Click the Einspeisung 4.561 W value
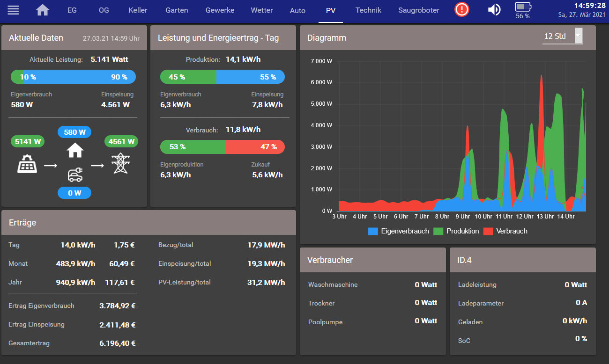The height and width of the screenshot is (364, 609). click(115, 104)
